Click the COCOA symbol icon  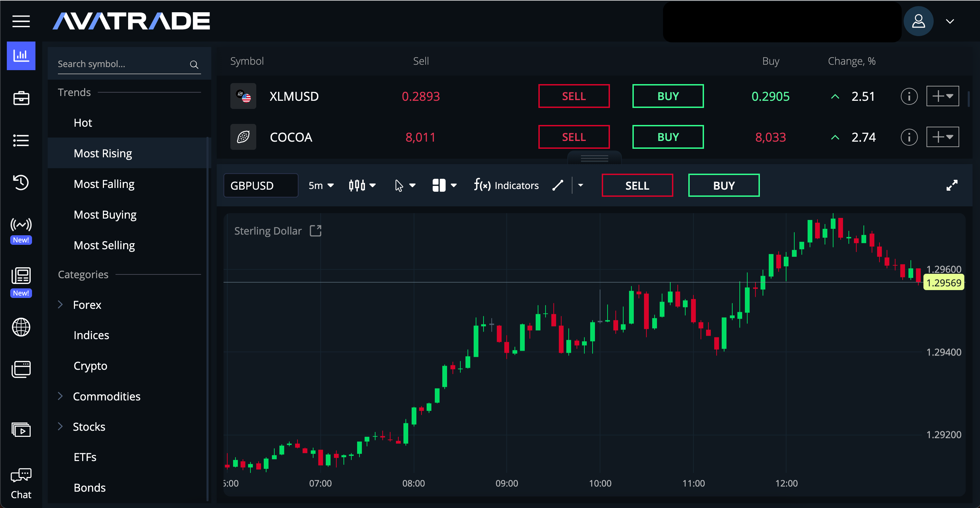tap(243, 137)
